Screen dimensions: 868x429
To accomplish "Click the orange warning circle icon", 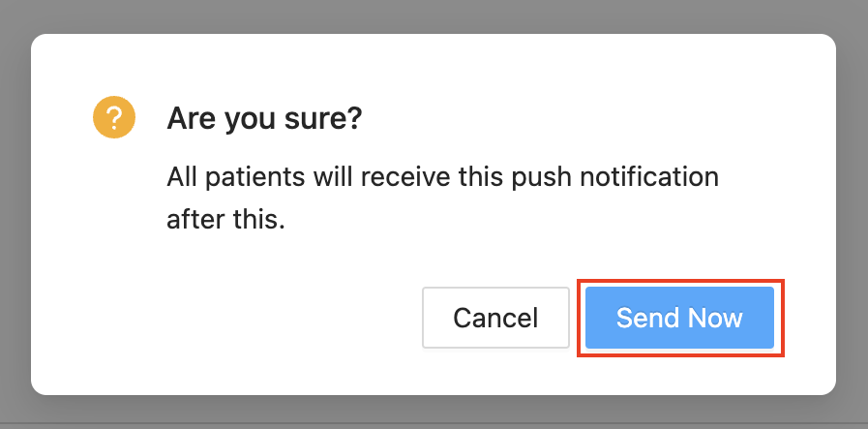I will [112, 118].
